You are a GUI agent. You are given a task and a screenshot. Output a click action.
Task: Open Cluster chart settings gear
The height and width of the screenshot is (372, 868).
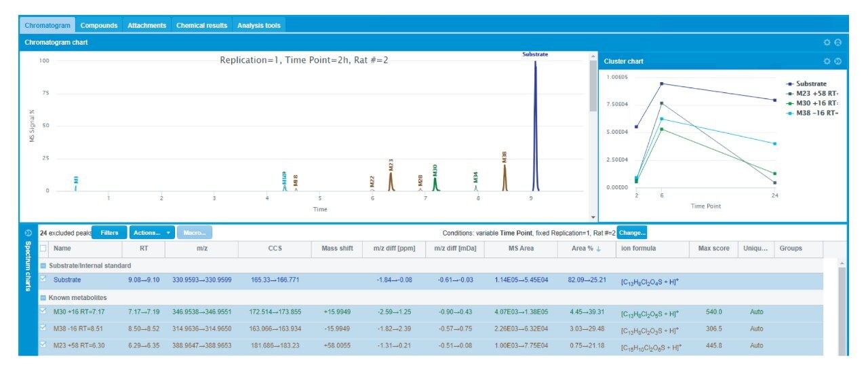coord(827,61)
